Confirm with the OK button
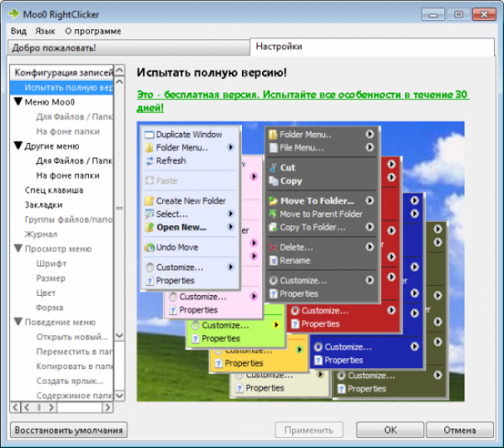Viewport: 504px width, 448px height. (x=391, y=430)
